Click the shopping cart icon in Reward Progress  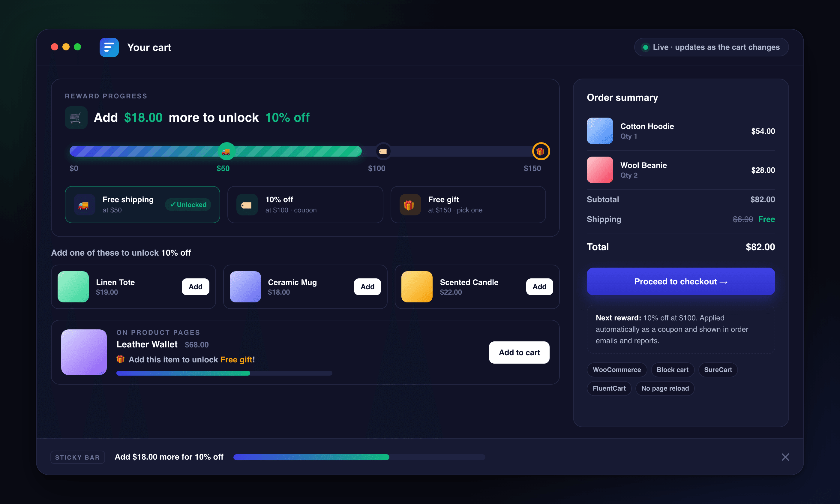click(x=76, y=118)
